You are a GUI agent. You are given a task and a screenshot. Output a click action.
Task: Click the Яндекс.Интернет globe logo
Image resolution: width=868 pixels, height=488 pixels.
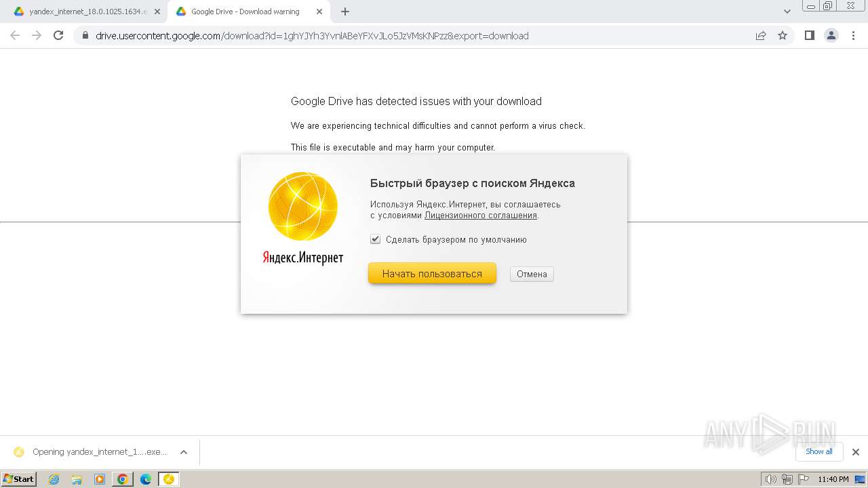(x=302, y=206)
